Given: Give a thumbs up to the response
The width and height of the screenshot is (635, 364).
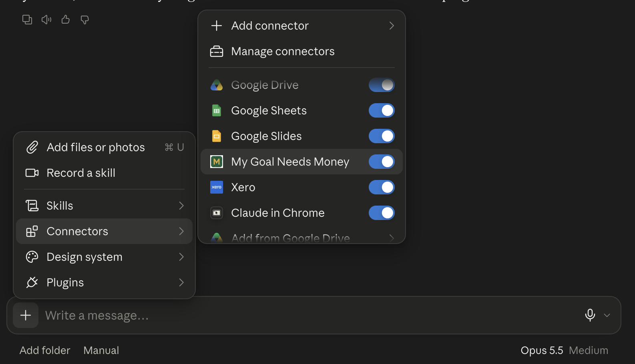Looking at the screenshot, I should (x=66, y=19).
